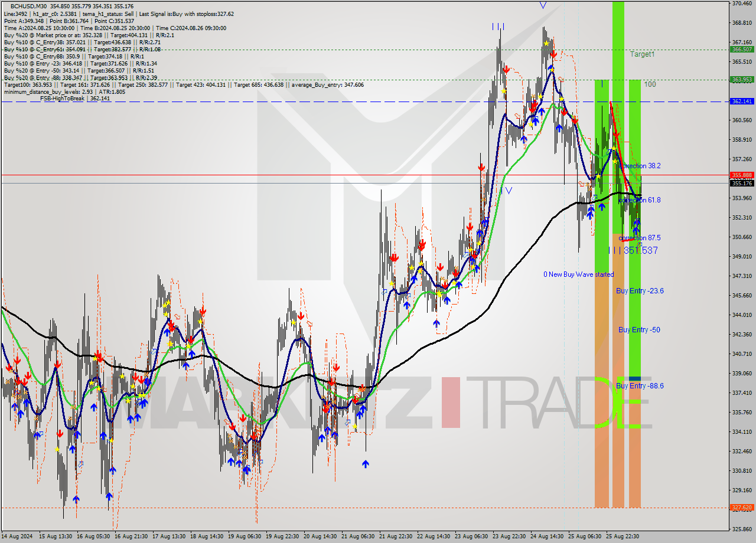The image size is (756, 543).
Task: Click the Target1 label on the chart
Action: pyautogui.click(x=642, y=54)
